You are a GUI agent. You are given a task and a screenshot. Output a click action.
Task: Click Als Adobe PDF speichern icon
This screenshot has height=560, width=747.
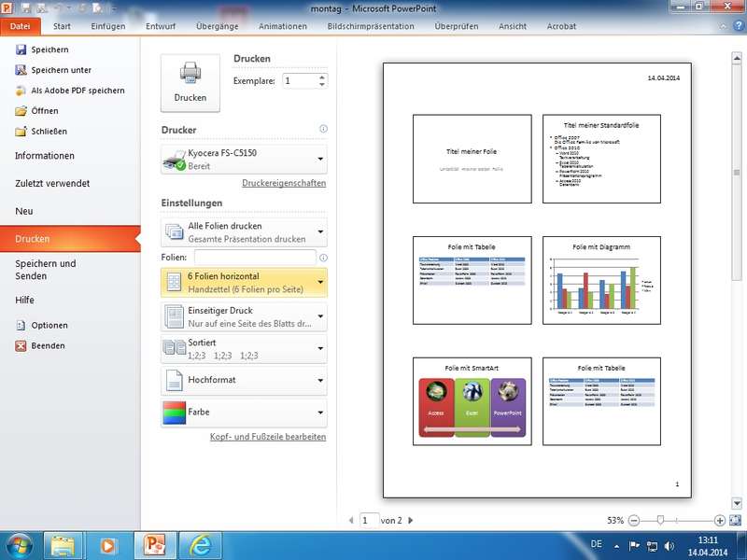(21, 91)
